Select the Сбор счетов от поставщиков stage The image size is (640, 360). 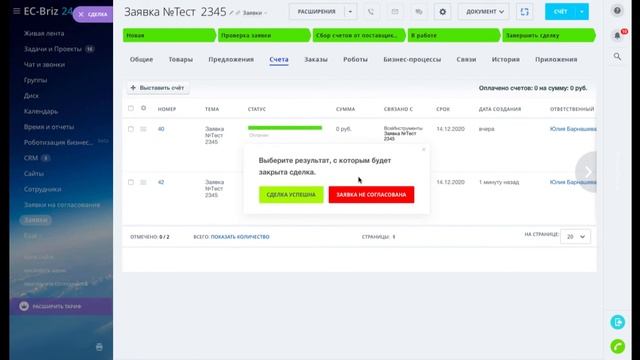click(359, 36)
